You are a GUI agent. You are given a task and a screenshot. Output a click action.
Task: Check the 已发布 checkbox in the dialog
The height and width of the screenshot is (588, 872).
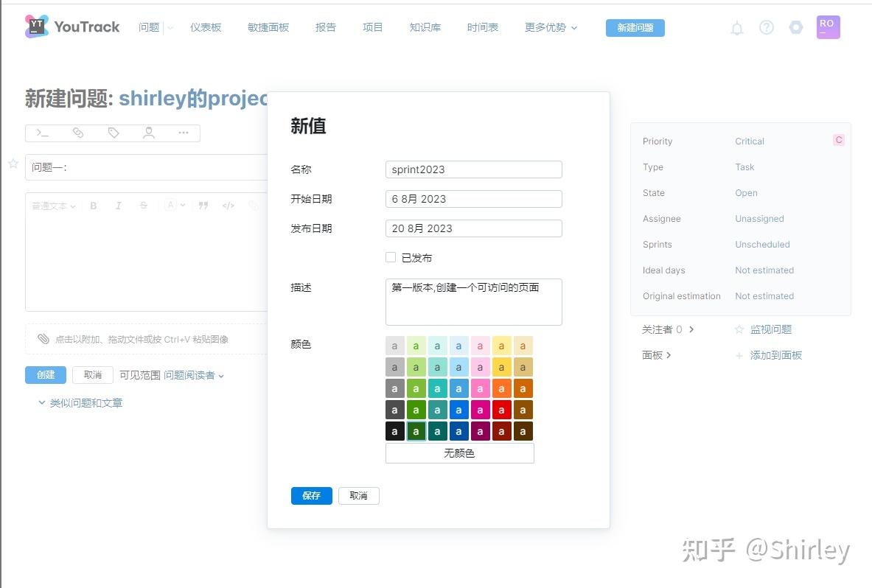pyautogui.click(x=391, y=257)
